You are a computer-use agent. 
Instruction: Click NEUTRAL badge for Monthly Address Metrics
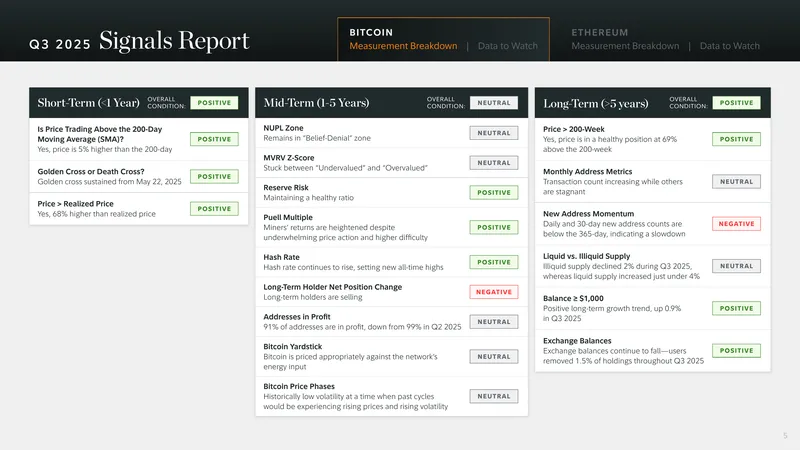coord(736,181)
